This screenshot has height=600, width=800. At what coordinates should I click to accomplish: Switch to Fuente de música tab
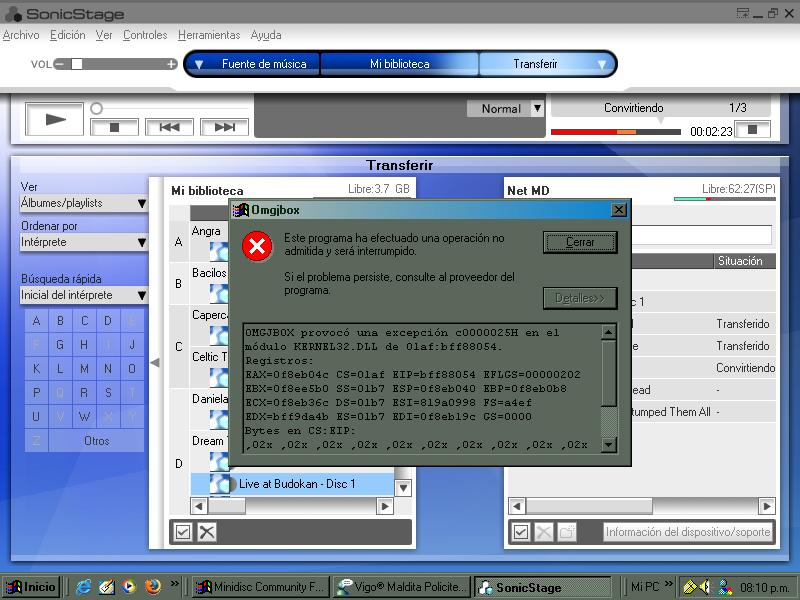click(x=264, y=64)
